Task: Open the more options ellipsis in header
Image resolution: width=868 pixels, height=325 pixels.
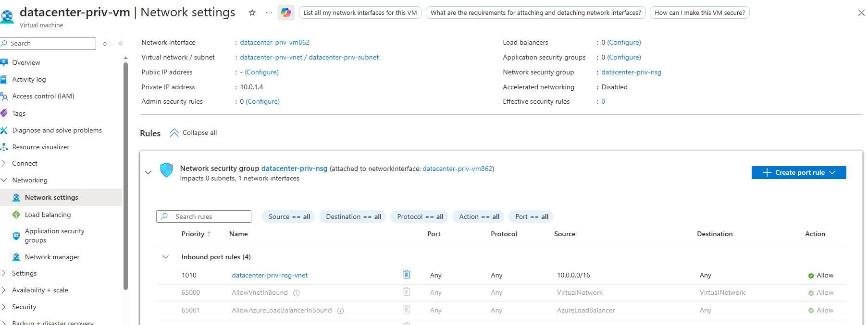Action: tap(269, 13)
